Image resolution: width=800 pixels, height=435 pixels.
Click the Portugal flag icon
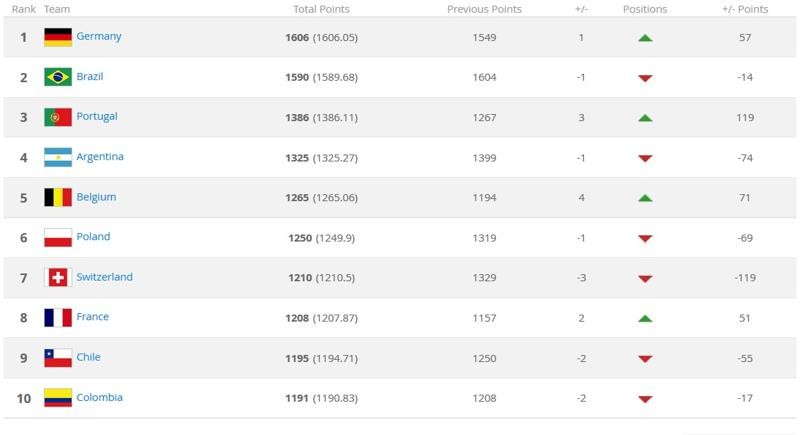tap(58, 117)
